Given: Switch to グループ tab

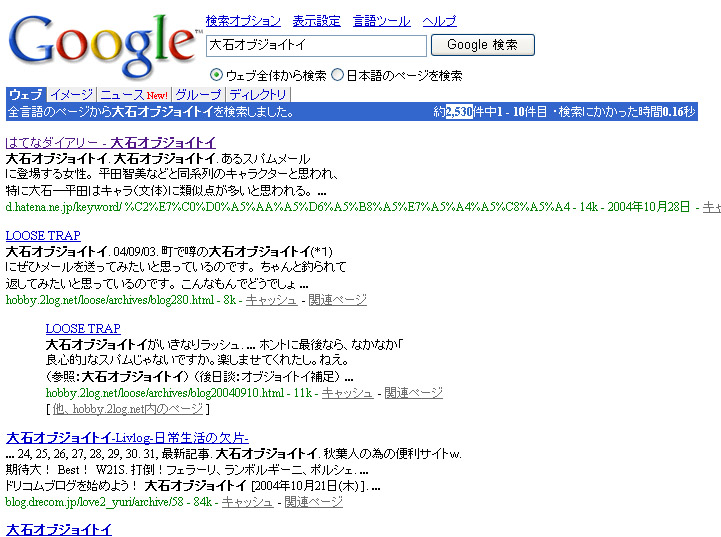Looking at the screenshot, I should tap(198, 95).
